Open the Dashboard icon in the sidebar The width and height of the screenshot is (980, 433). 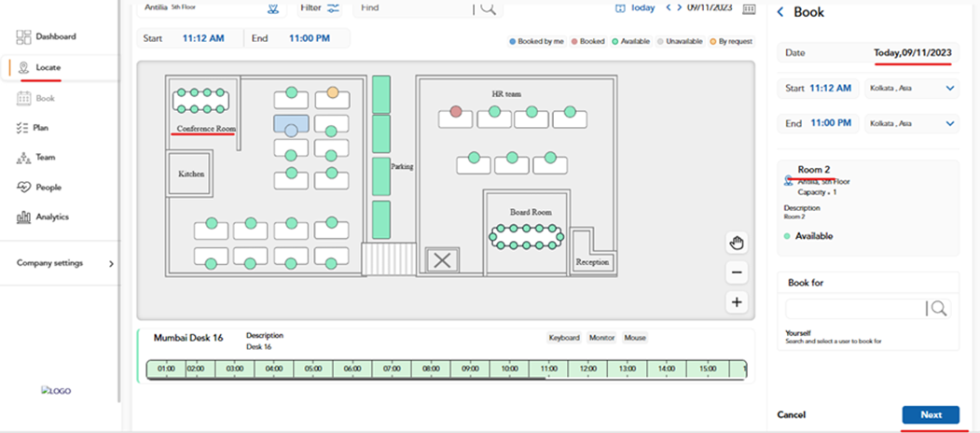click(x=23, y=37)
